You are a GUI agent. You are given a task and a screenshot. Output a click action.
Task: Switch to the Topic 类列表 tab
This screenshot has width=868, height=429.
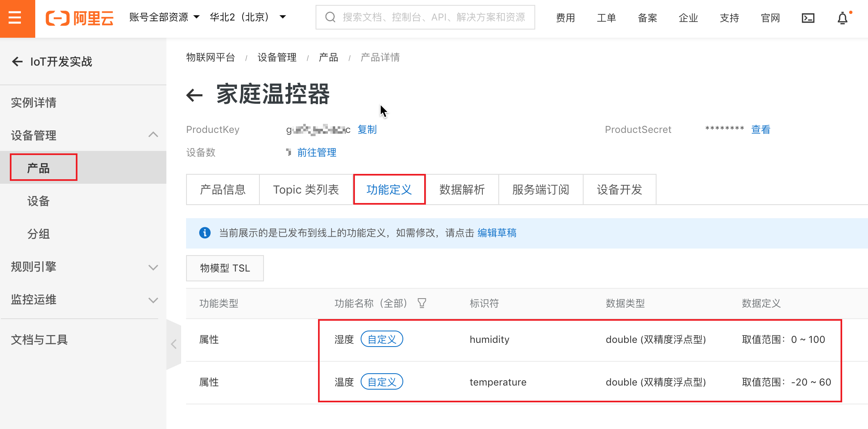point(306,189)
